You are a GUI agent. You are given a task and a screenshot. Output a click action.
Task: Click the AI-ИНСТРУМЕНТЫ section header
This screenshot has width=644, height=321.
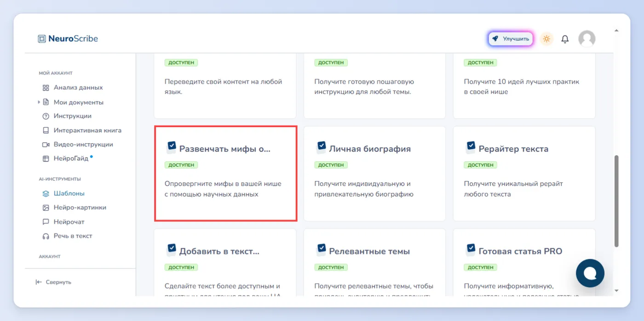click(60, 179)
